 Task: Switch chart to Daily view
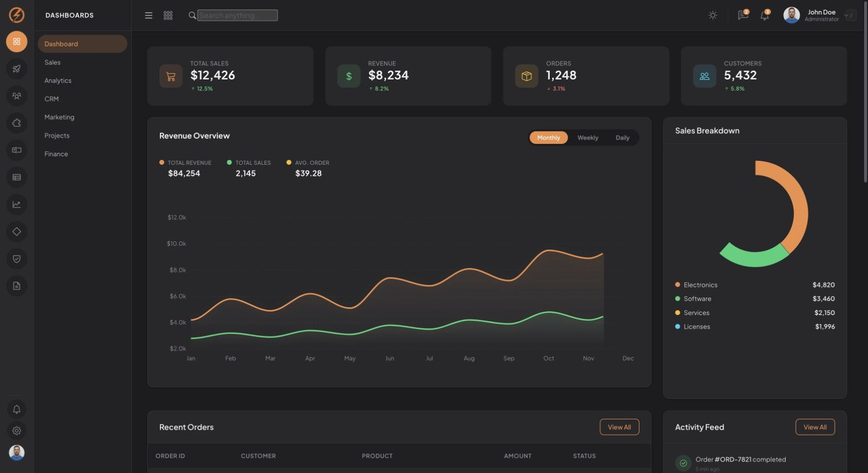[x=622, y=137]
